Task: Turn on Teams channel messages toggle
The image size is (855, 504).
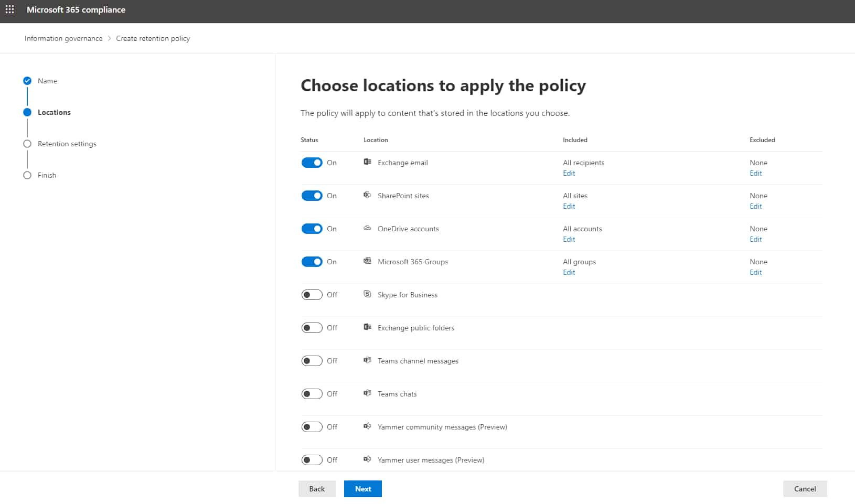Action: pos(312,361)
